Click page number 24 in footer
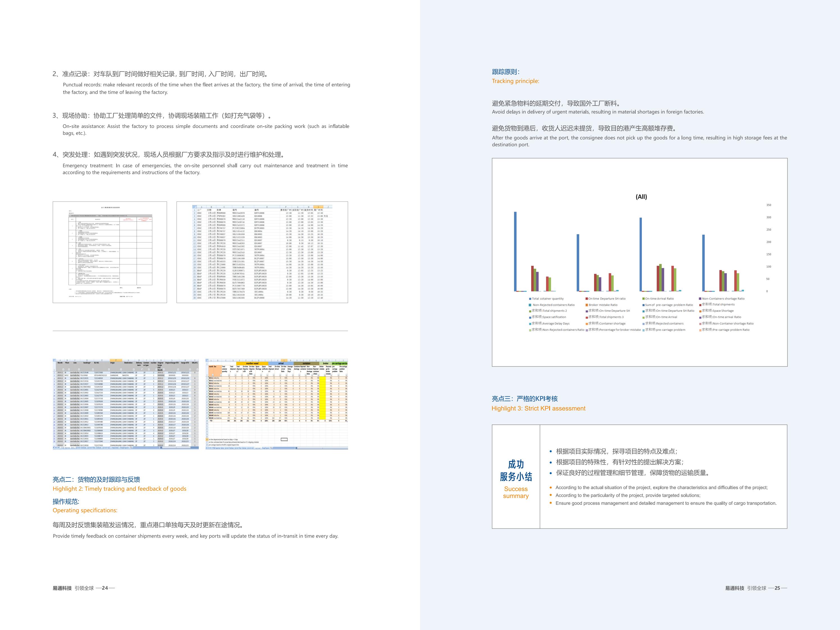 [x=105, y=588]
